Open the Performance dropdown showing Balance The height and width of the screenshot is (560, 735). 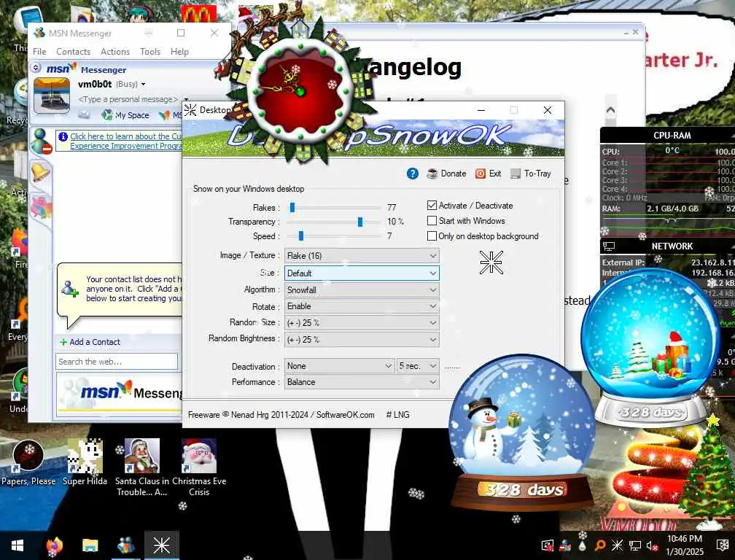click(x=362, y=382)
